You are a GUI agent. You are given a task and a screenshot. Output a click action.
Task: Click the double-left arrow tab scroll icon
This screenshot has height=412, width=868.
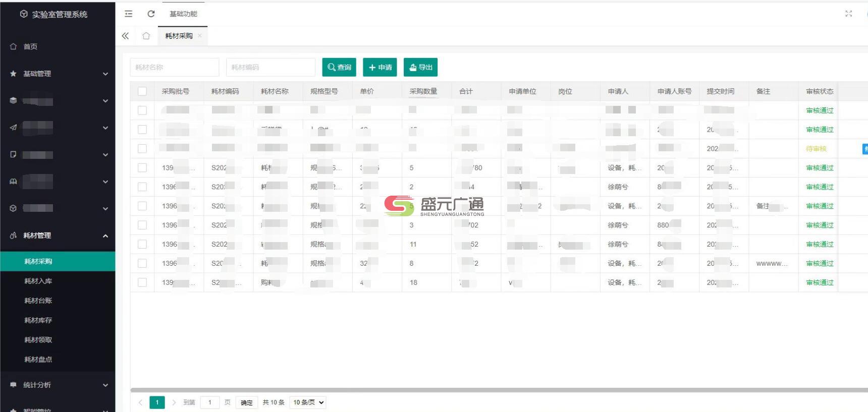point(125,36)
